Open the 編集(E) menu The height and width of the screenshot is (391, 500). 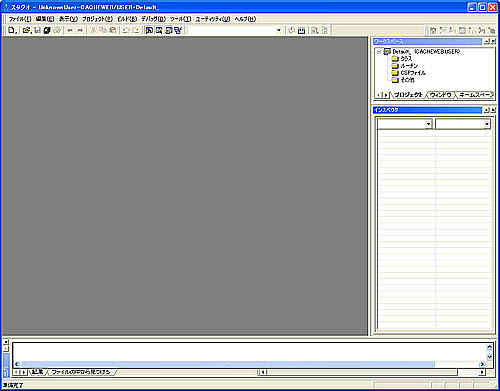(x=45, y=19)
